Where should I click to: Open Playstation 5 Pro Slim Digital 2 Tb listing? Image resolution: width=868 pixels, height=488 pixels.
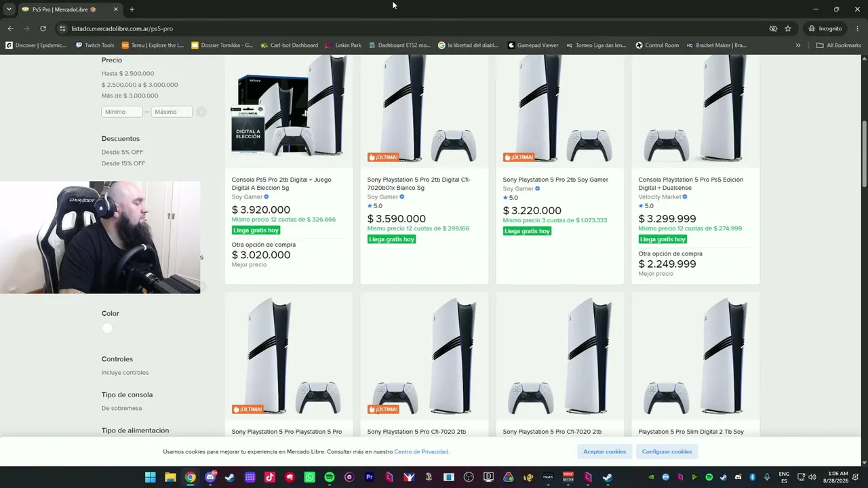691,432
